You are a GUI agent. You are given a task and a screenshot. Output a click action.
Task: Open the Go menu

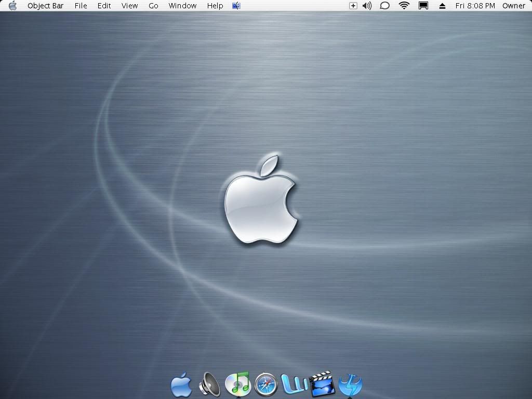(x=153, y=6)
